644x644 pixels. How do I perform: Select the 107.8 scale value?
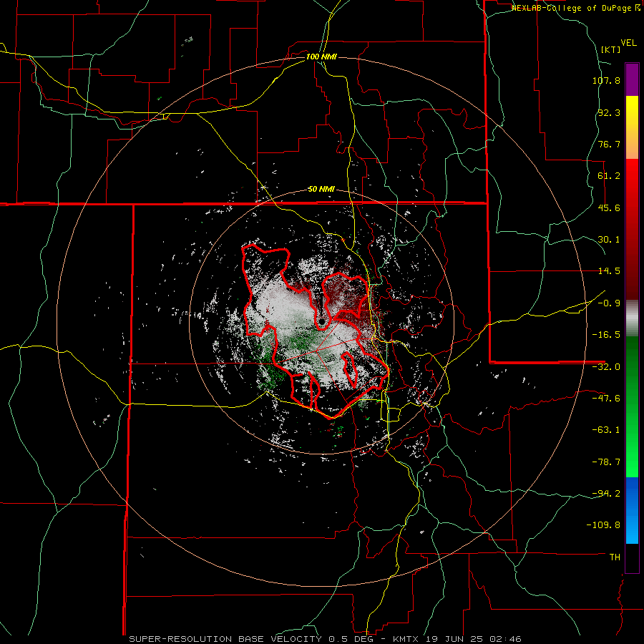coord(606,80)
